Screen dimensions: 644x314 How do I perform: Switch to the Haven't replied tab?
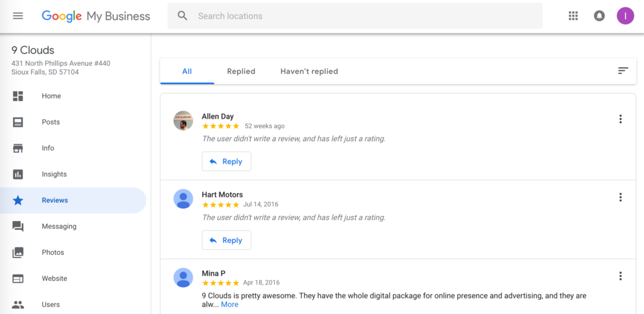[309, 72]
